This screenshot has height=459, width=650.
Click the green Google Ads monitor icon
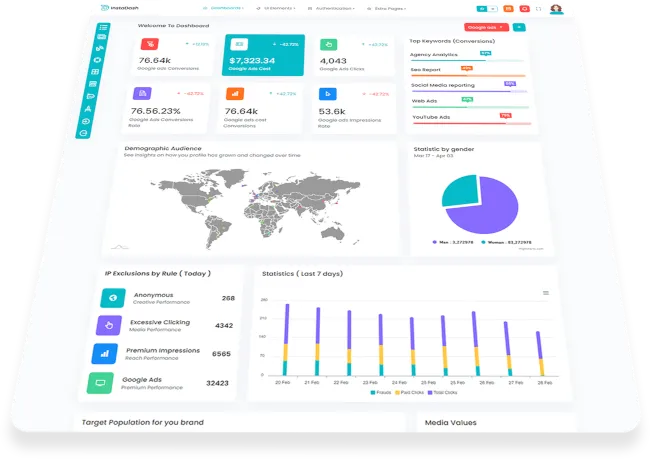(x=100, y=383)
